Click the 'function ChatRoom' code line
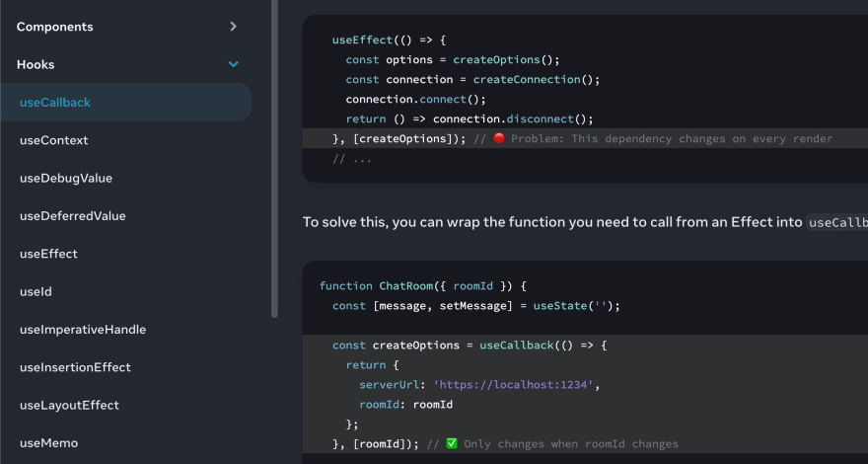 click(x=423, y=286)
